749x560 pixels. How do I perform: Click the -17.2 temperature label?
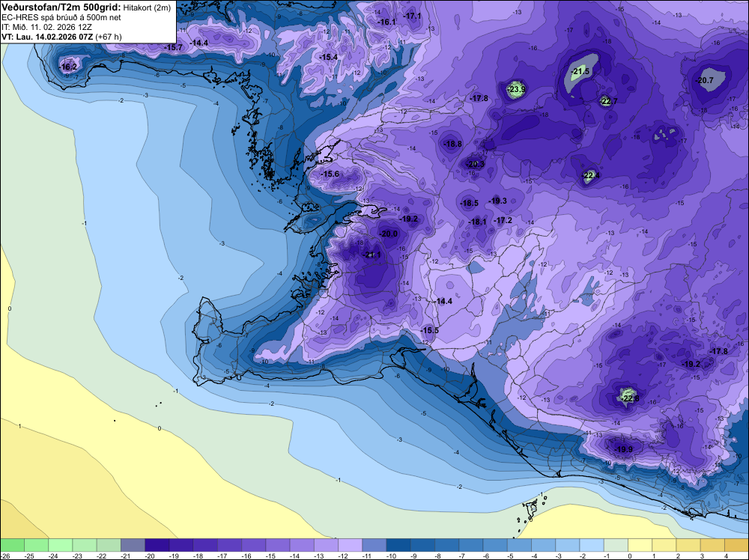503,220
